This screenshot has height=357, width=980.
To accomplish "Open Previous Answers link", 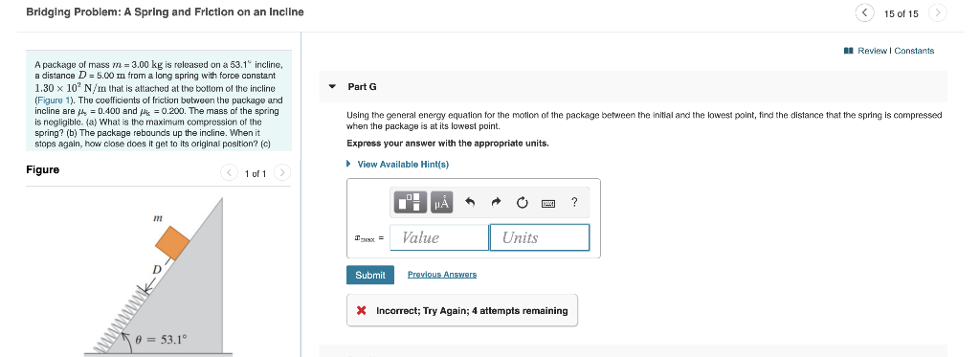I will 442,275.
